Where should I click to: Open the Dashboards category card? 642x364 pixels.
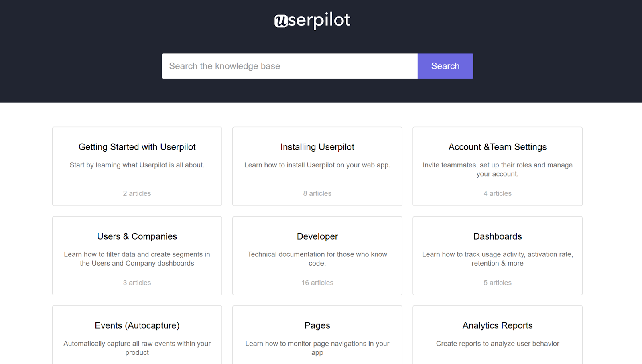pos(498,256)
